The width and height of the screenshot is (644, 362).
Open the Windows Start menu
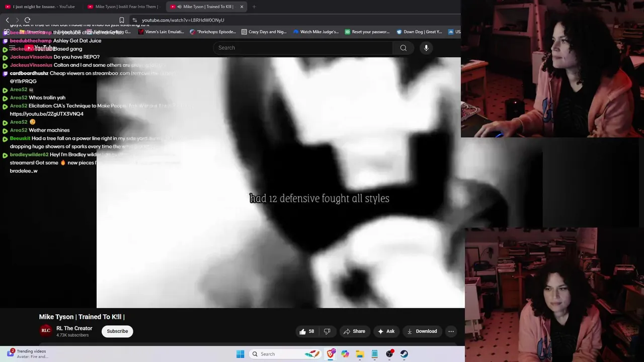(x=240, y=354)
